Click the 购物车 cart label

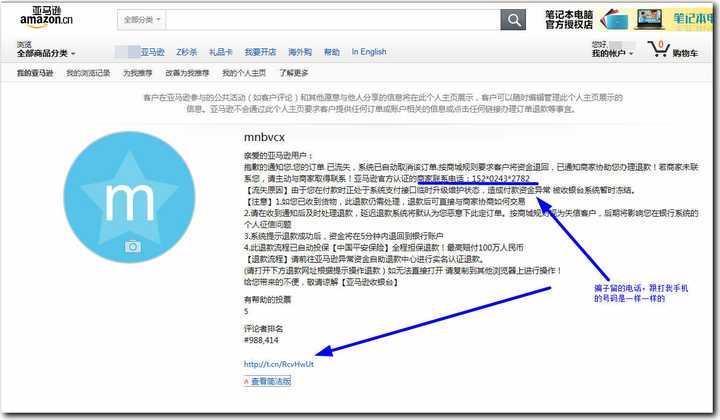686,53
